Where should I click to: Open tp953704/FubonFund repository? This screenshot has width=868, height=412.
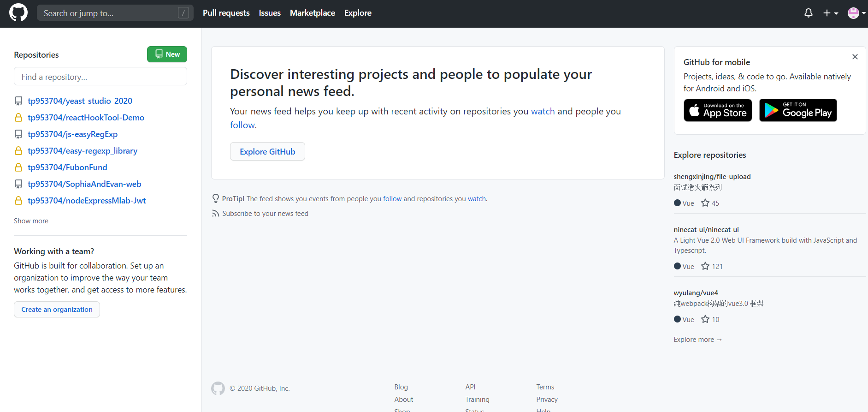click(67, 167)
